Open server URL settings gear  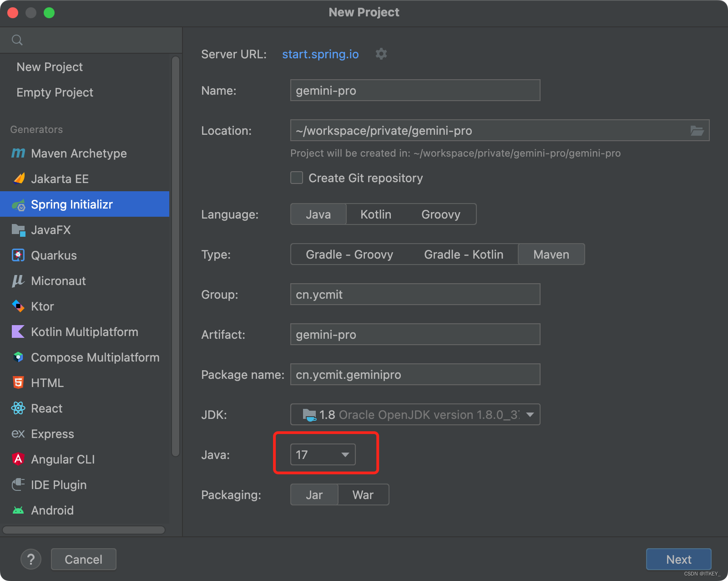381,54
